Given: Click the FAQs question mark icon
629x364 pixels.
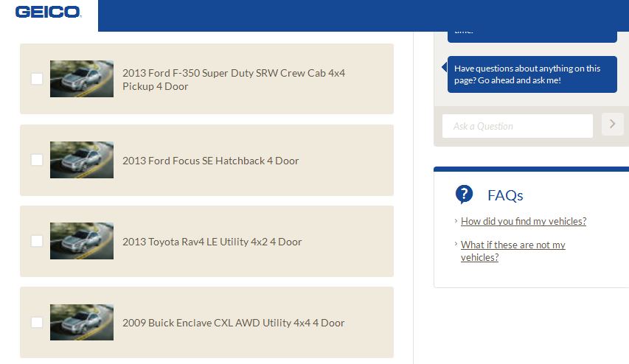Looking at the screenshot, I should point(464,195).
